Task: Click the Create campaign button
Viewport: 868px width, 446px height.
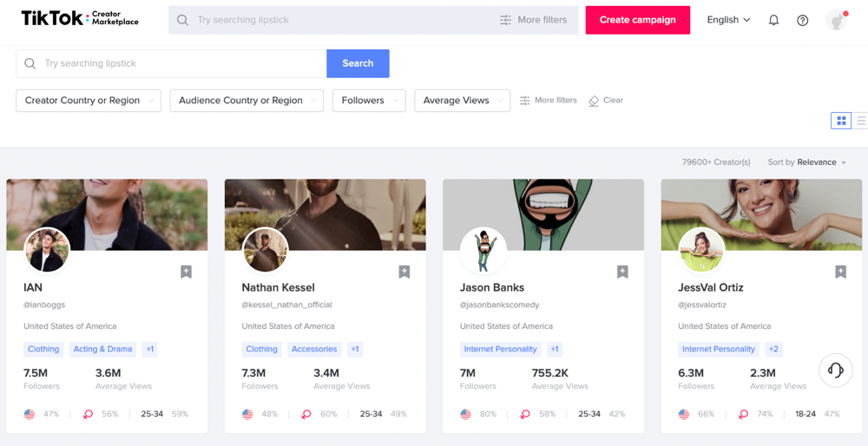Action: [x=638, y=20]
